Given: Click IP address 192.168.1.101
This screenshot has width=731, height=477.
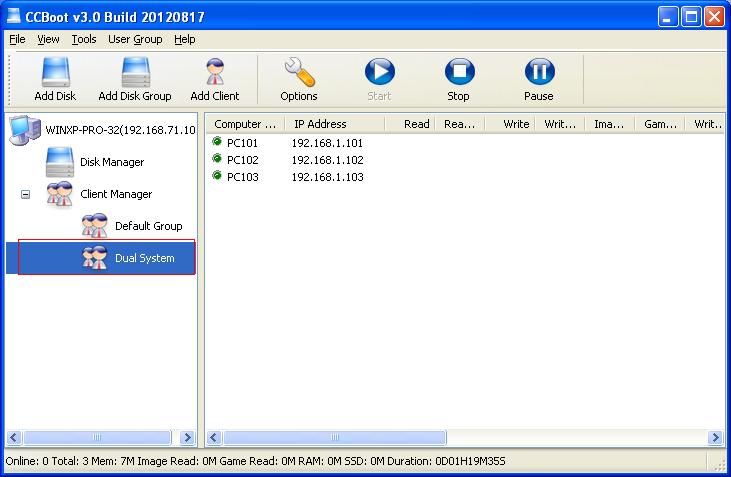Looking at the screenshot, I should [327, 143].
